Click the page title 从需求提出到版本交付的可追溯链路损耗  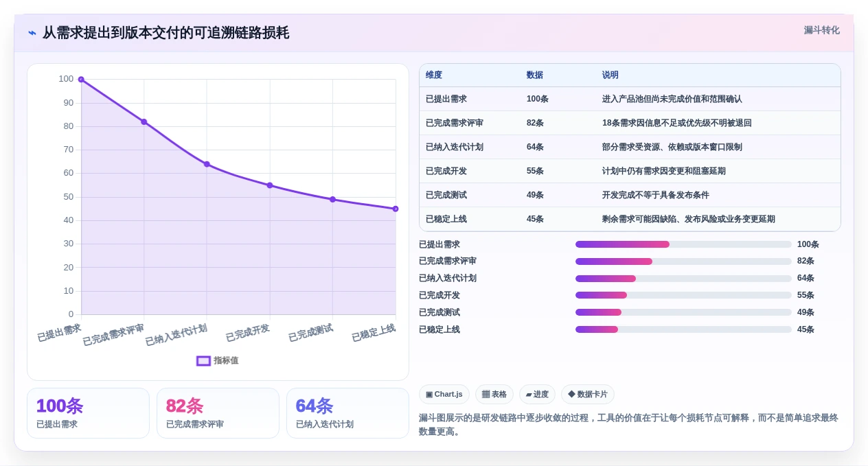(x=165, y=33)
